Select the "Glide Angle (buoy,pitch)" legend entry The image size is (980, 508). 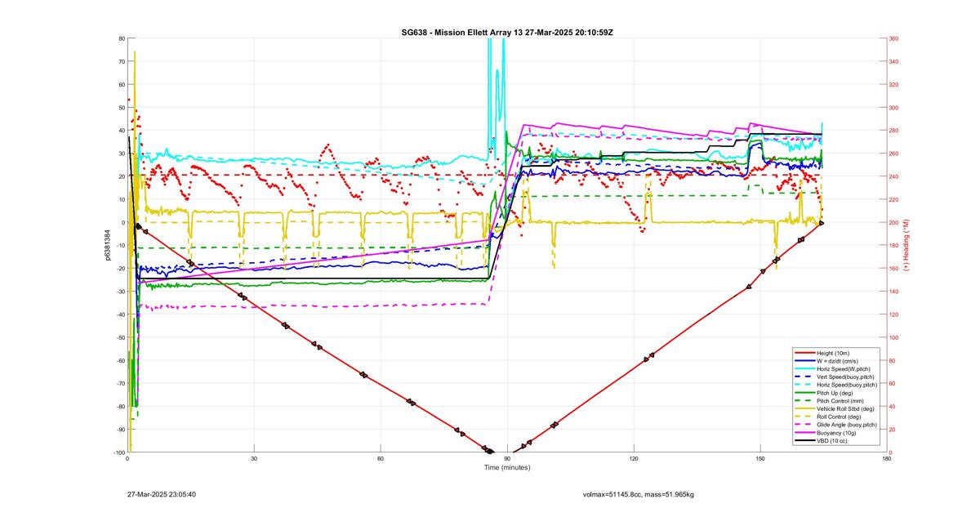847,424
